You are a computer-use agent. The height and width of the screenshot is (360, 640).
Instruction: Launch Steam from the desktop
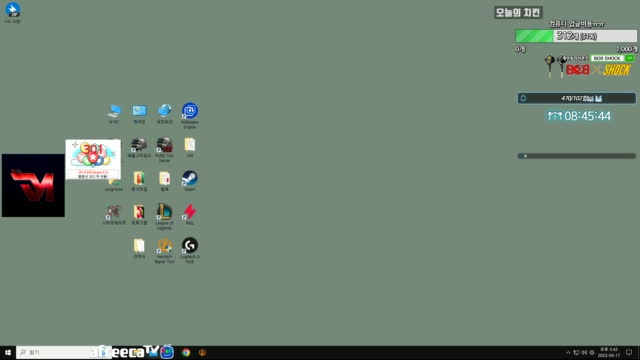pos(190,181)
